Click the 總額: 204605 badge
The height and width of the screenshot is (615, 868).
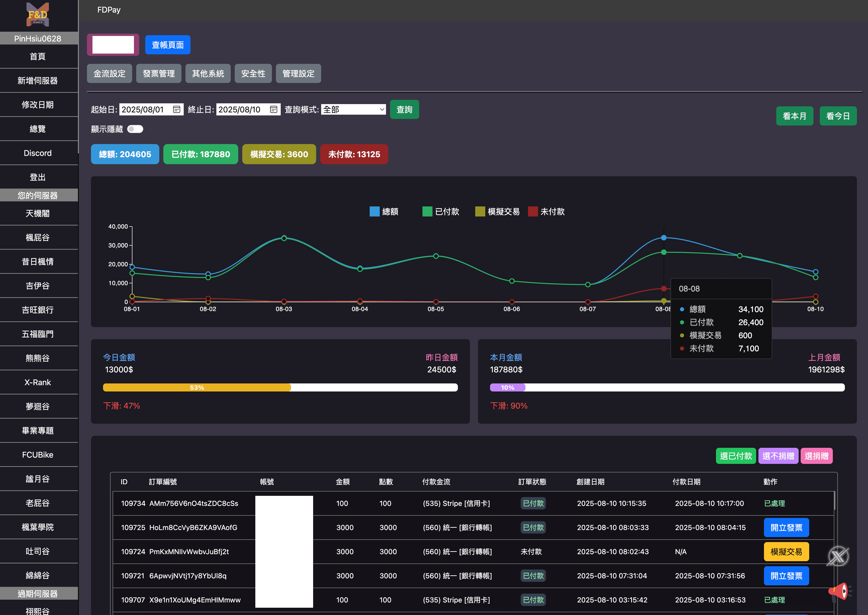125,154
